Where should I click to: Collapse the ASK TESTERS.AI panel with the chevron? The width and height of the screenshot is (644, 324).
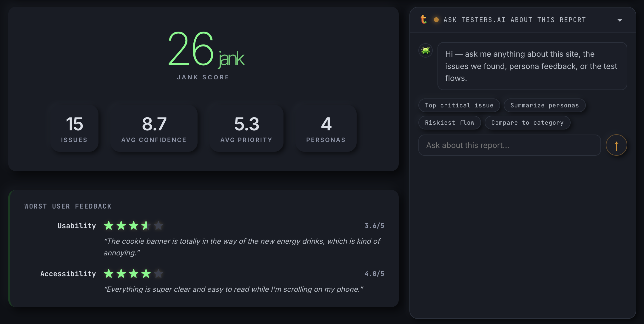620,20
